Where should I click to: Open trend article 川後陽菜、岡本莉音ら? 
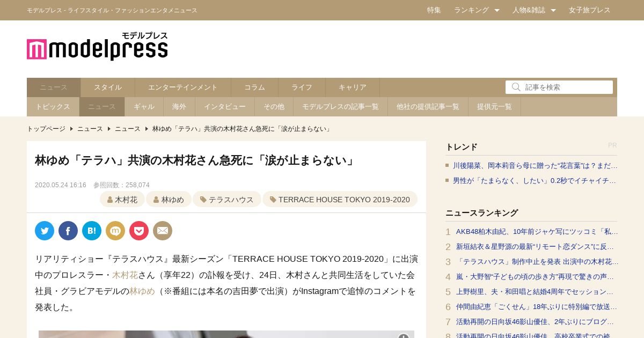[x=535, y=166]
